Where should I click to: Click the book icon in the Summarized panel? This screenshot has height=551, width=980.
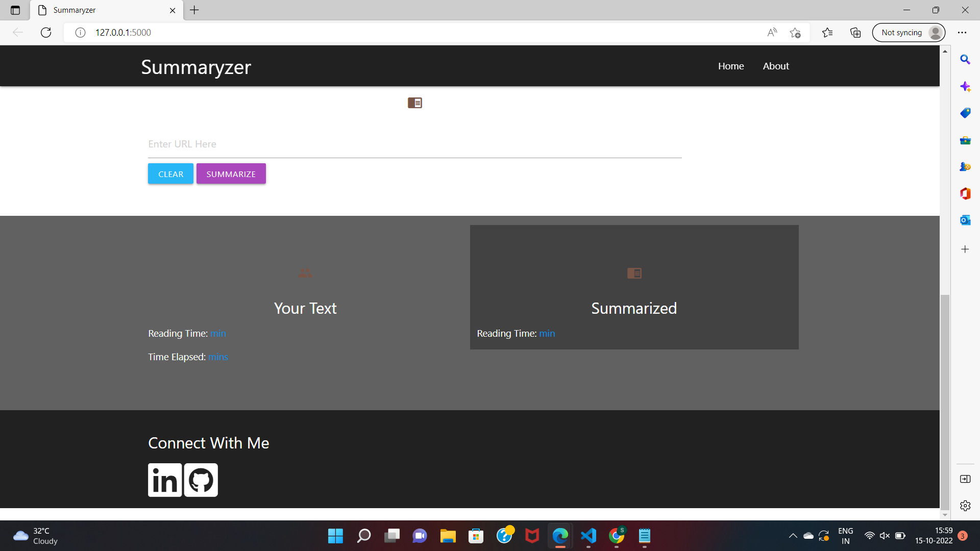[x=634, y=273]
